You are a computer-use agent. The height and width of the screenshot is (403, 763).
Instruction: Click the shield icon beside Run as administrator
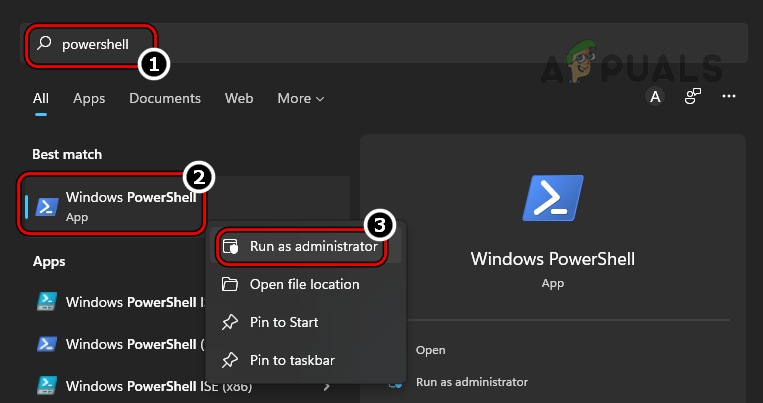click(230, 246)
